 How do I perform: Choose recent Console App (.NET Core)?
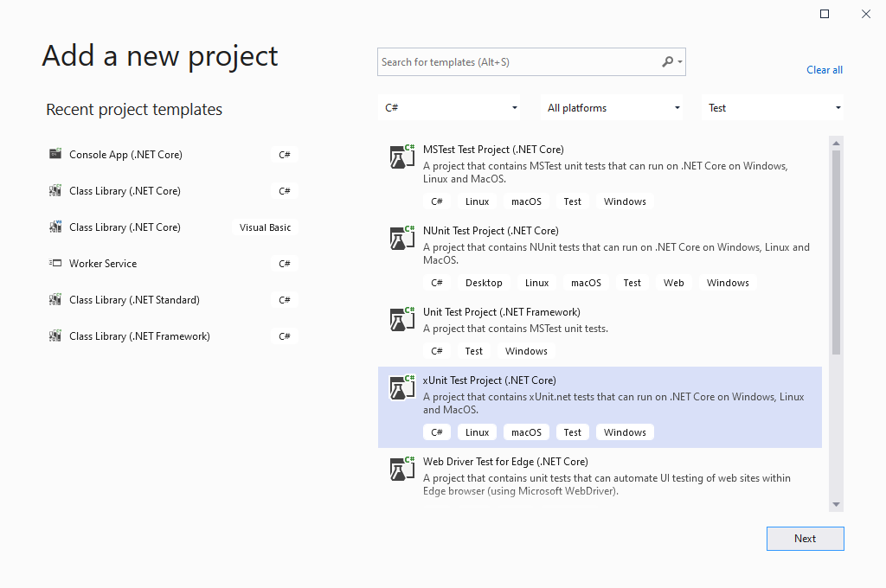point(173,154)
